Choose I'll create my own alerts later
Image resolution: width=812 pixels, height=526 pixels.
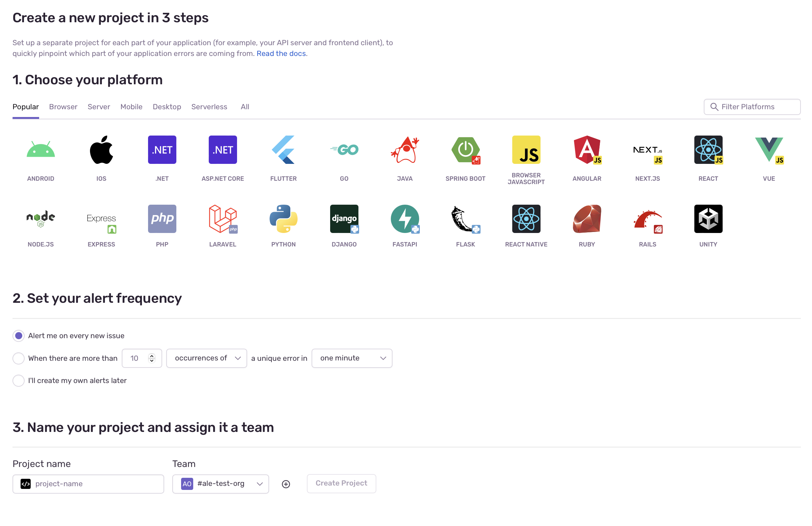19,381
